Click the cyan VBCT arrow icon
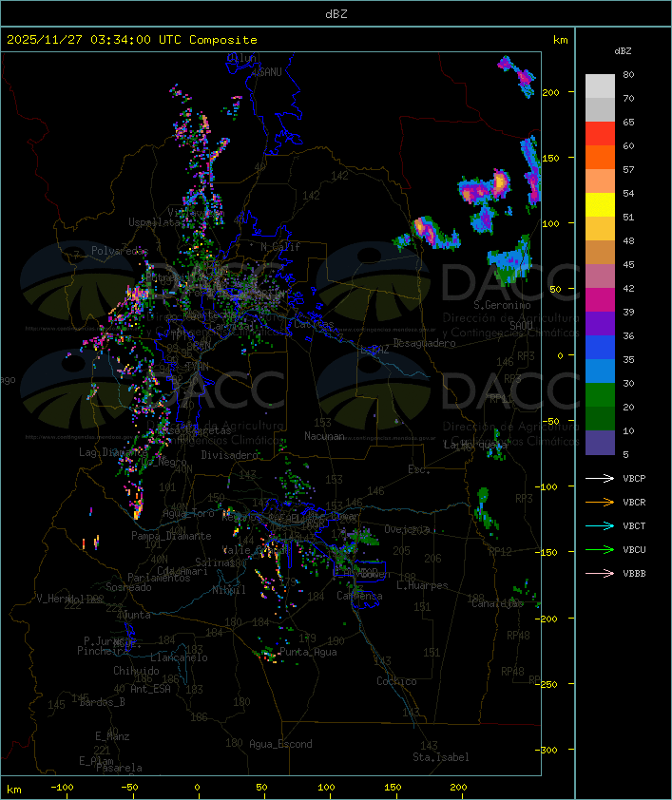The height and width of the screenshot is (800, 672). pos(600,525)
